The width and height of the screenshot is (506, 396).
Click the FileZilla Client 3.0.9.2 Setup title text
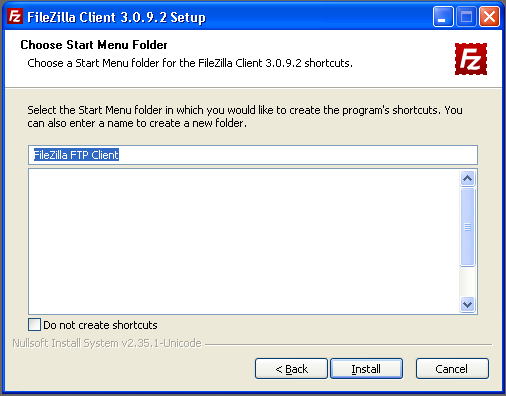[116, 17]
